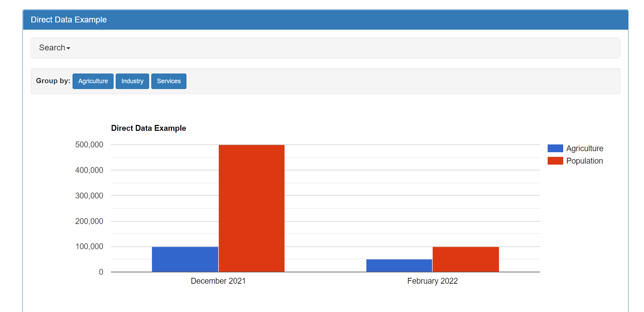Click the December 2021 axis label
This screenshot has height=312, width=644.
pyautogui.click(x=218, y=281)
